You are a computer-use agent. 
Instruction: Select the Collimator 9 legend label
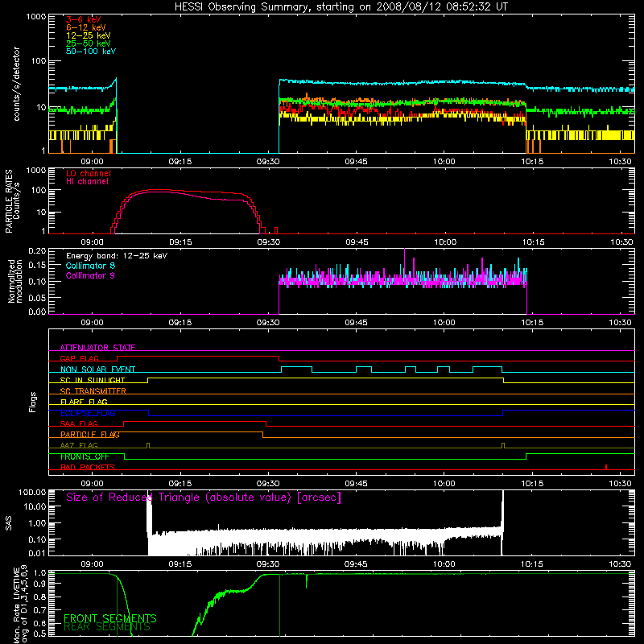point(90,275)
